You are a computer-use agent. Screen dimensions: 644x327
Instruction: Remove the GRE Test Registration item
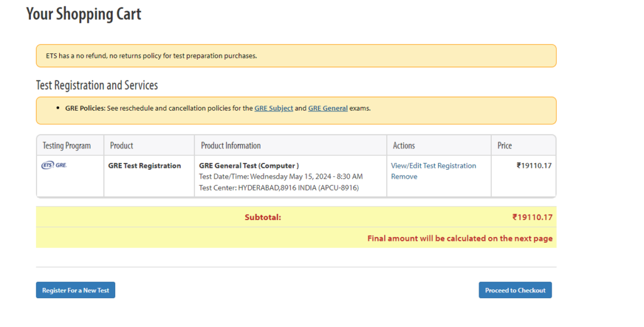[404, 177]
